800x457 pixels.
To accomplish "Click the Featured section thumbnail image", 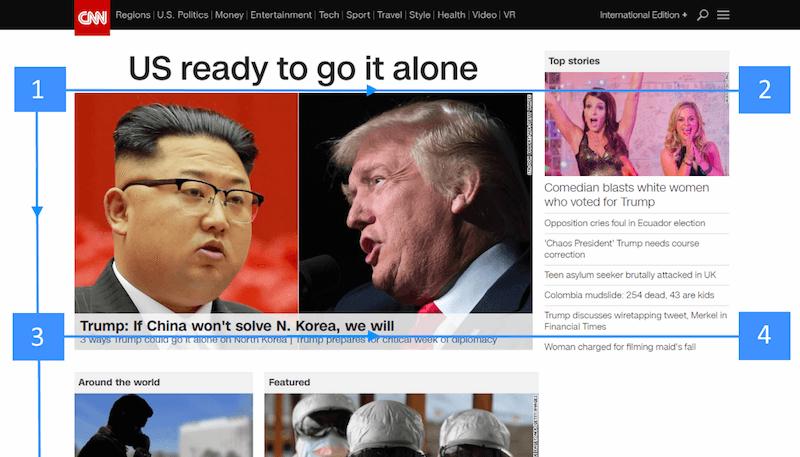I will point(400,425).
